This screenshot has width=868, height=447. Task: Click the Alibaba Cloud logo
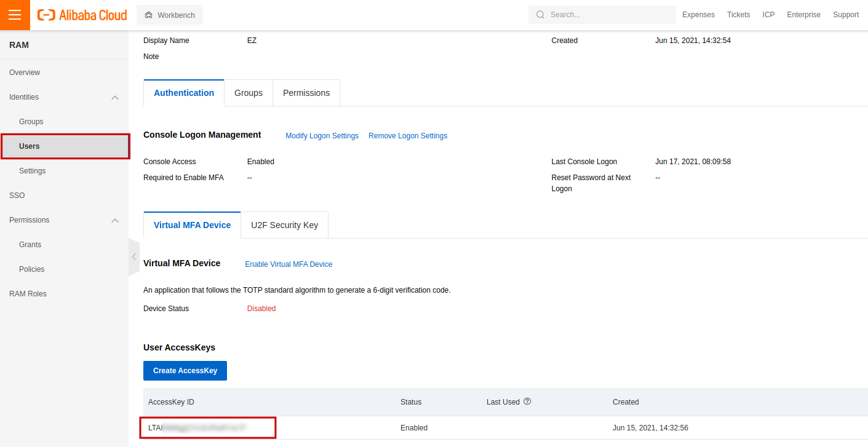(82, 15)
